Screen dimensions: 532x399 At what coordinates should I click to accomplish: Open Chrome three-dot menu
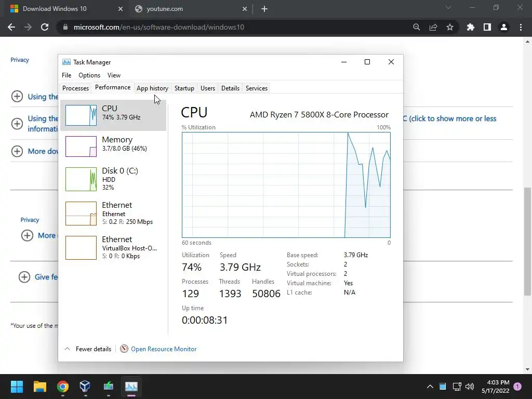[521, 27]
